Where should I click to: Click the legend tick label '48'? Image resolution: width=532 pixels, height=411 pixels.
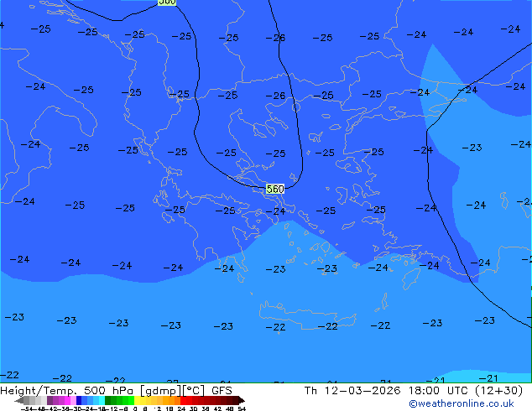229,409
